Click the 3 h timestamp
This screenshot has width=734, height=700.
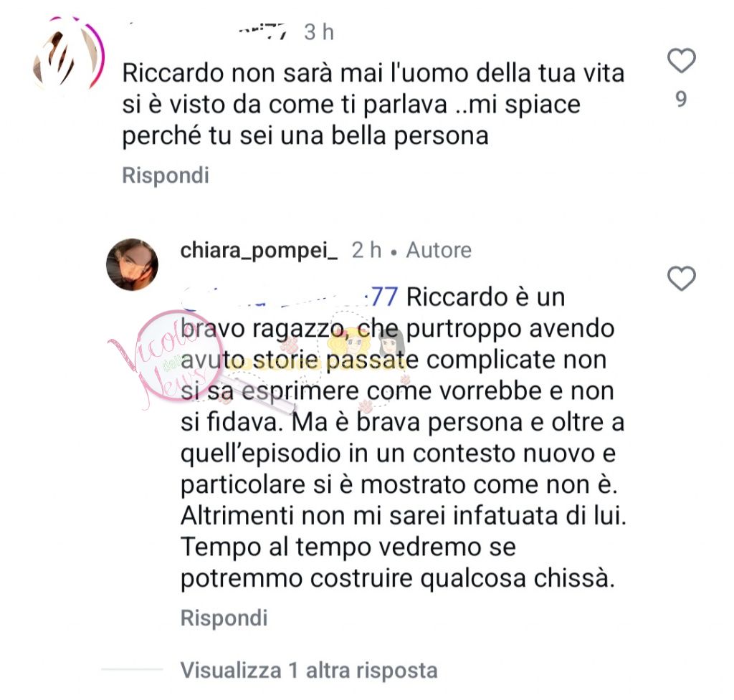coord(319,32)
